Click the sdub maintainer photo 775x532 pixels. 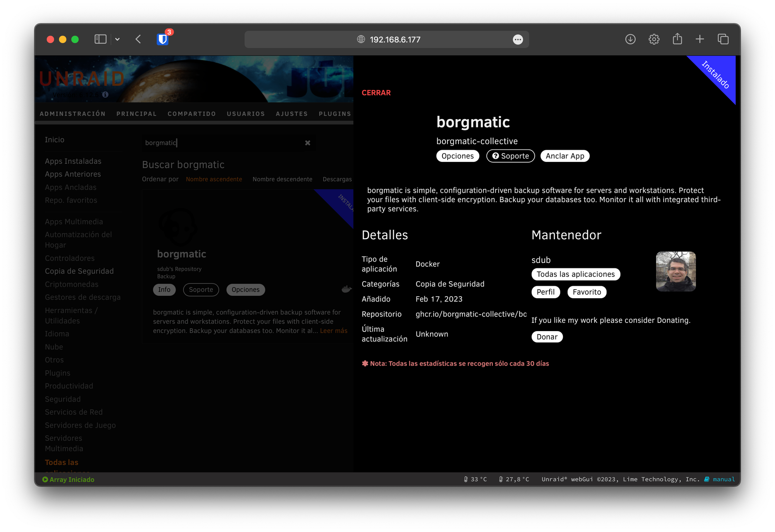coord(675,271)
